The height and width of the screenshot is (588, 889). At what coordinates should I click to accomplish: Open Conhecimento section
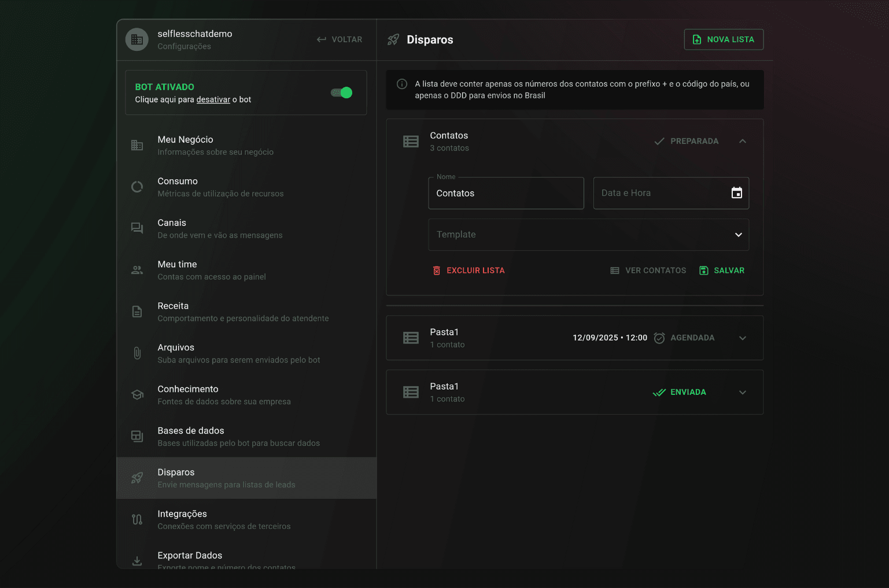247,395
